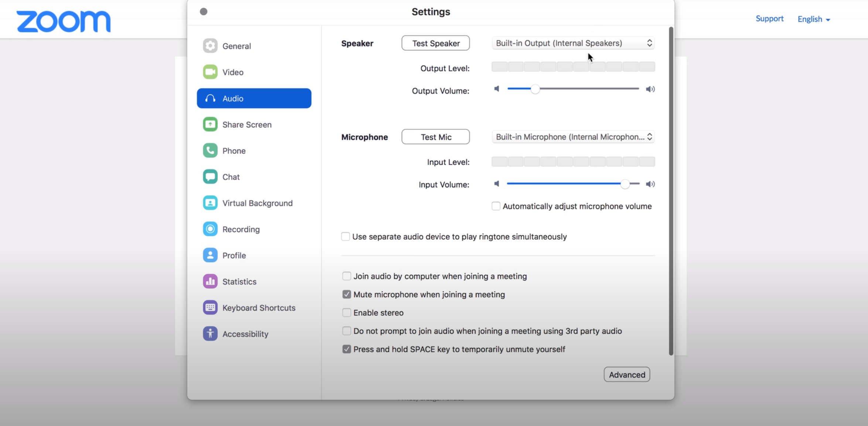Image resolution: width=868 pixels, height=426 pixels.
Task: Click the Recording icon in sidebar
Action: pyautogui.click(x=210, y=229)
